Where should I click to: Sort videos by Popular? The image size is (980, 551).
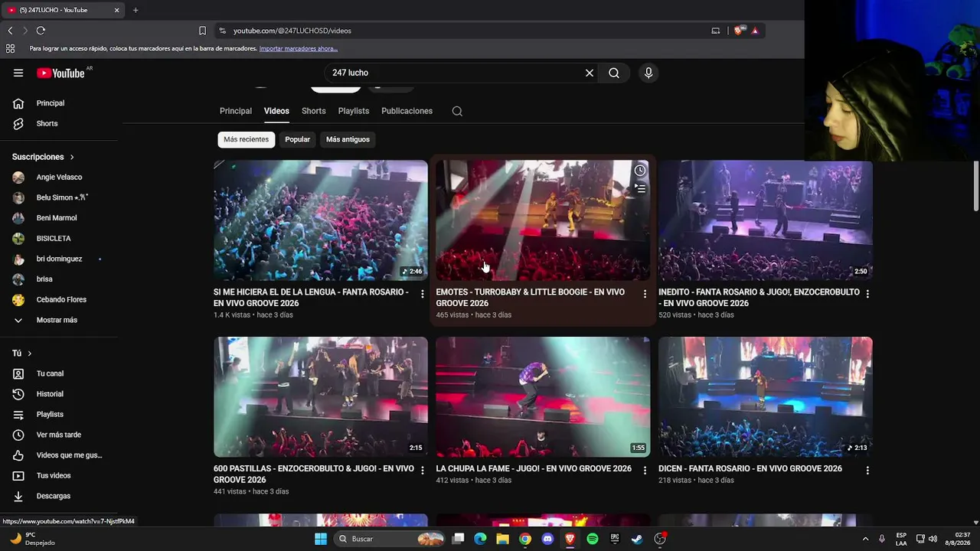click(x=298, y=139)
